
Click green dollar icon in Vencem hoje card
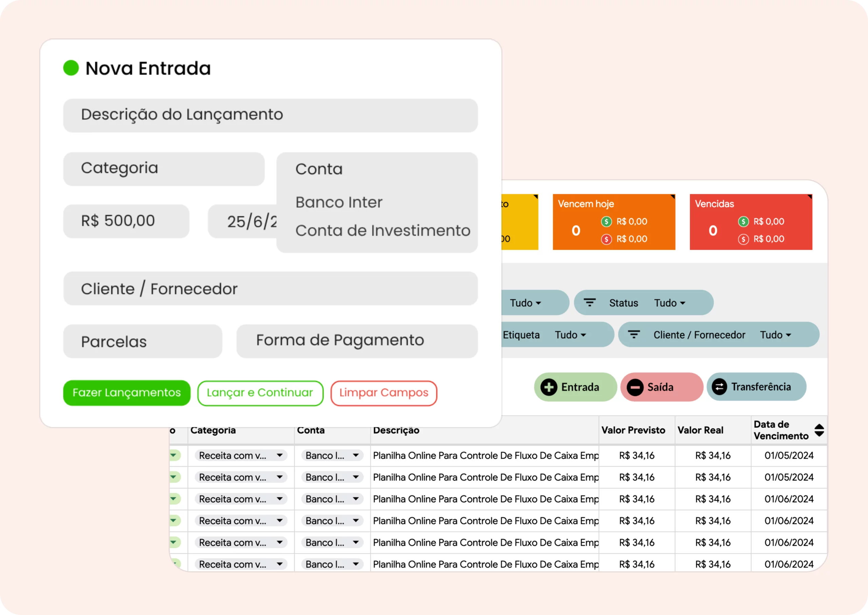[607, 222]
